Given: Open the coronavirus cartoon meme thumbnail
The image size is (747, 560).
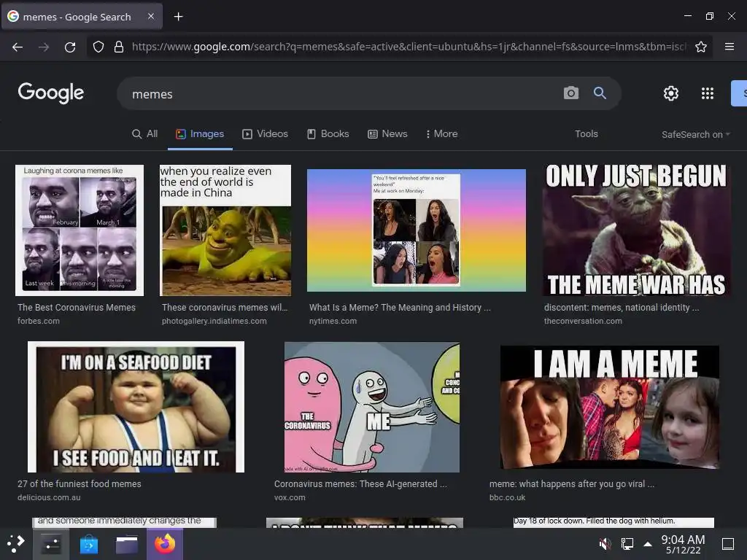Looking at the screenshot, I should 372,407.
